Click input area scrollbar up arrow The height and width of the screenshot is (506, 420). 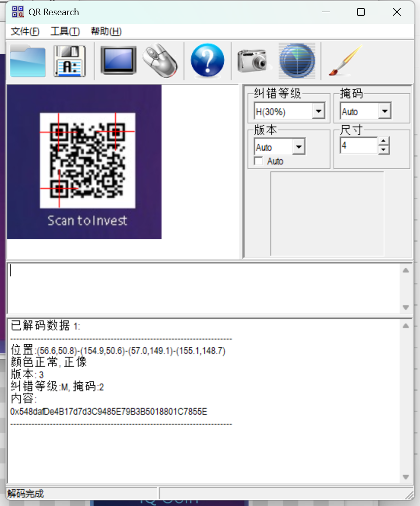tap(406, 270)
